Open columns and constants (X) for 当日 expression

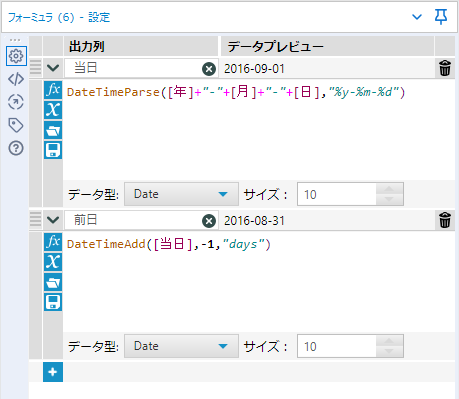(x=53, y=110)
